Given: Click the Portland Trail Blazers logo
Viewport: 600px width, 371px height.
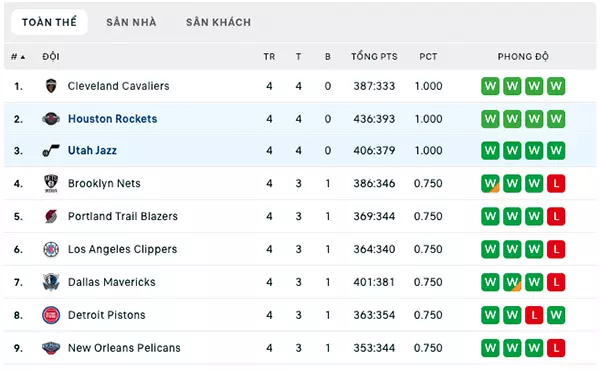Looking at the screenshot, I should pyautogui.click(x=51, y=216).
